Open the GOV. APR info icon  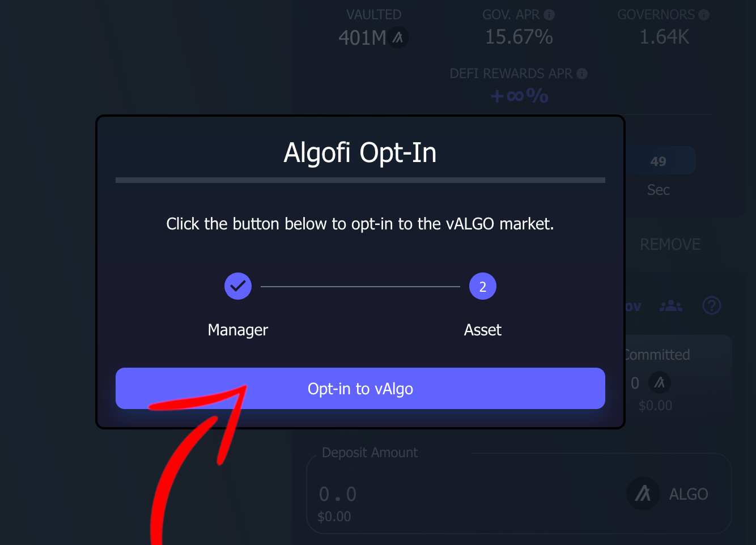[x=549, y=15]
